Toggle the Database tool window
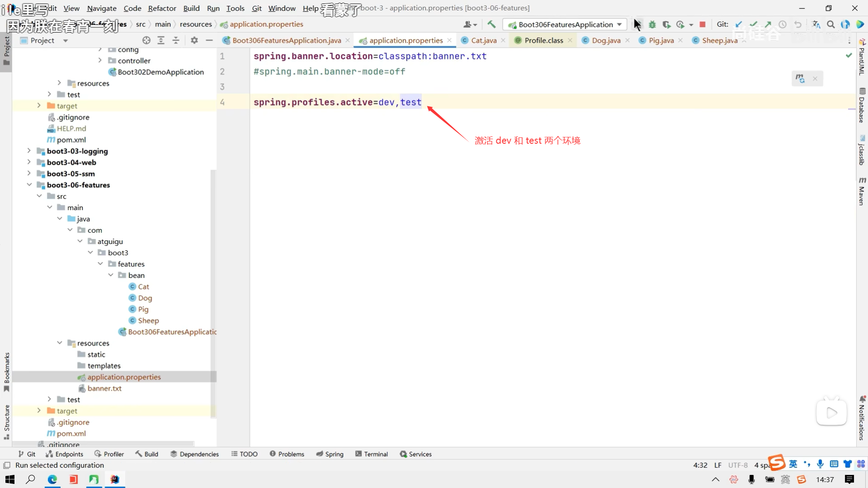 [862, 106]
